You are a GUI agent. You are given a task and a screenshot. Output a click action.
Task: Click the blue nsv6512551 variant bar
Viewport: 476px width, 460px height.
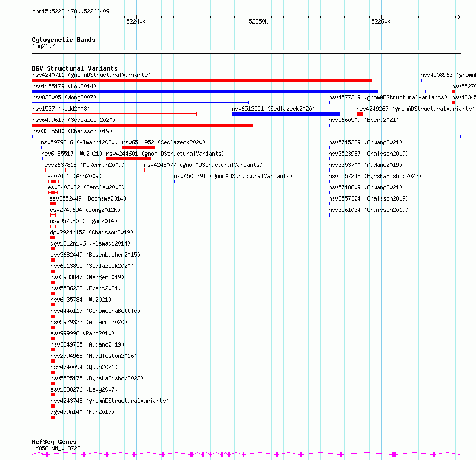pyautogui.click(x=286, y=114)
